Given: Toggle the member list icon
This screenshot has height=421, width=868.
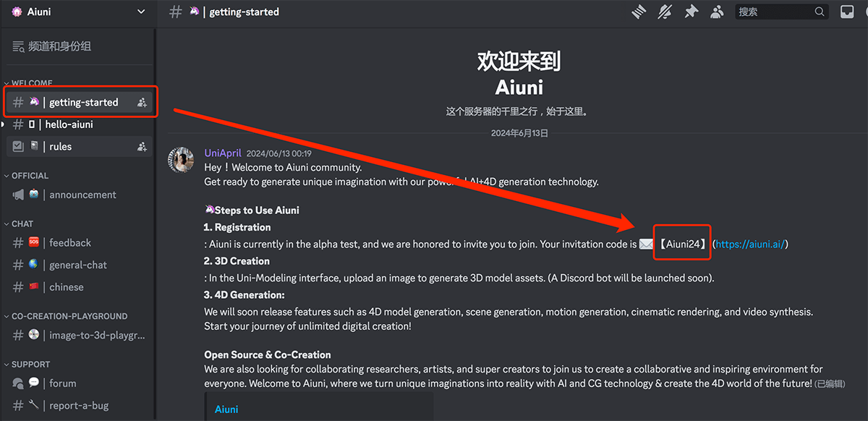Looking at the screenshot, I should 717,12.
